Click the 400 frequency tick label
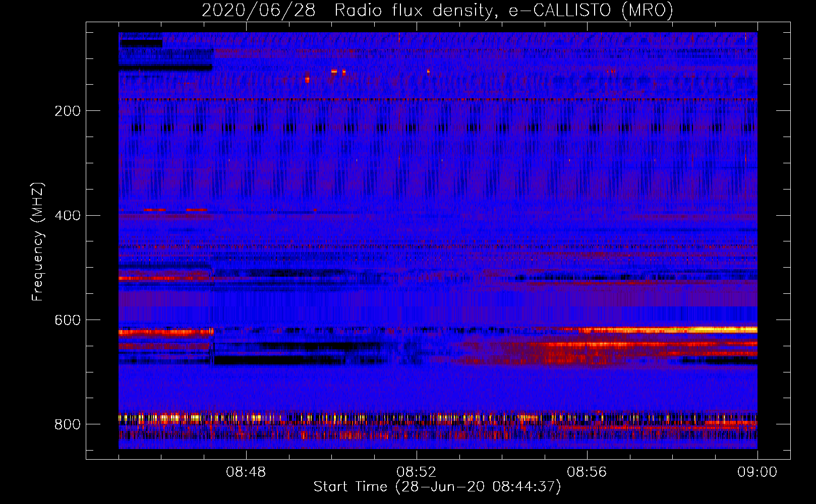Image resolution: width=816 pixels, height=504 pixels. point(68,216)
